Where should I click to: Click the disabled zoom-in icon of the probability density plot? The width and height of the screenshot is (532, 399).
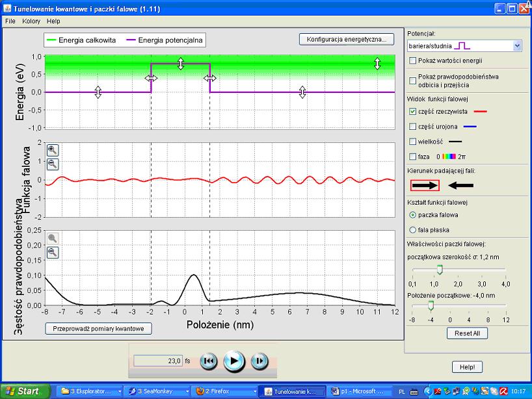(53, 238)
